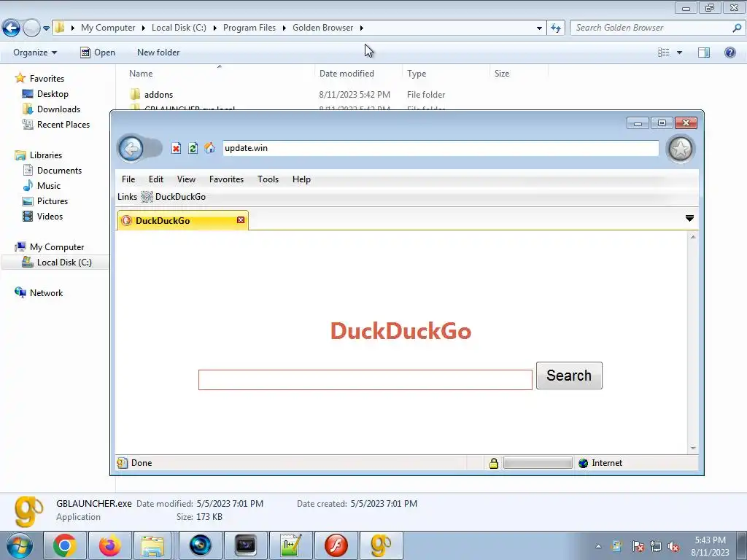Click the Internet zone globe icon
Viewport: 747px width, 560px height.
click(x=583, y=463)
